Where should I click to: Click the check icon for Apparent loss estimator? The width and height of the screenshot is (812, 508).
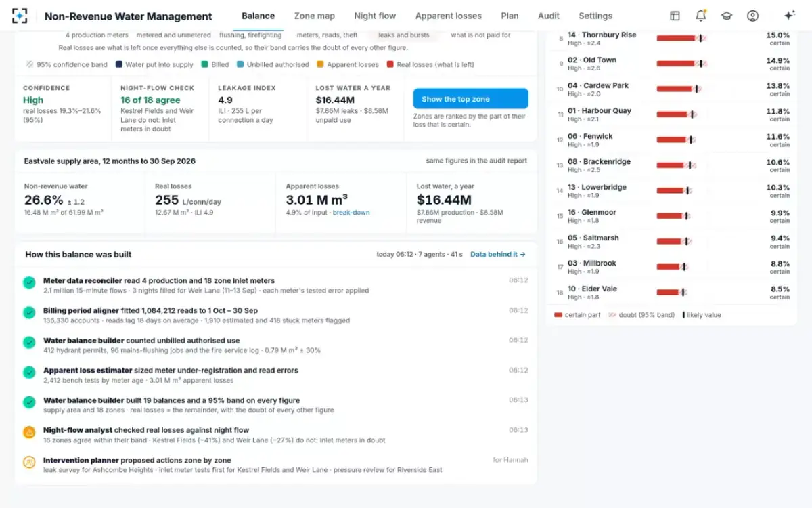click(x=29, y=372)
